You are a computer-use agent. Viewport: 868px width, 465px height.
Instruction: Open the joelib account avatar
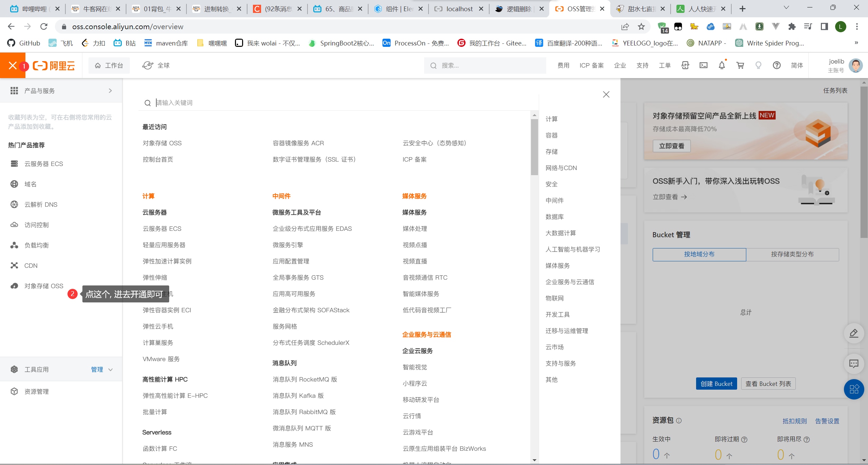(x=855, y=66)
